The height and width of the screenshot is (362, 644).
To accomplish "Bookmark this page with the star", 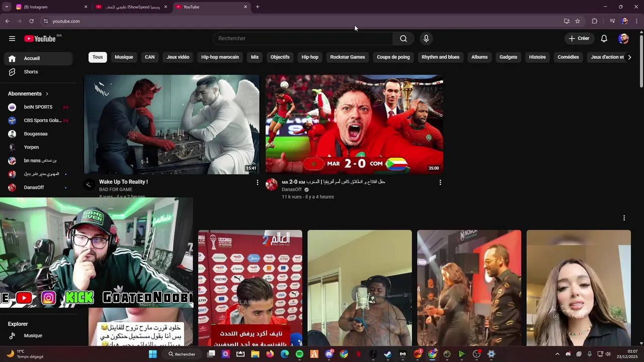I will (578, 21).
